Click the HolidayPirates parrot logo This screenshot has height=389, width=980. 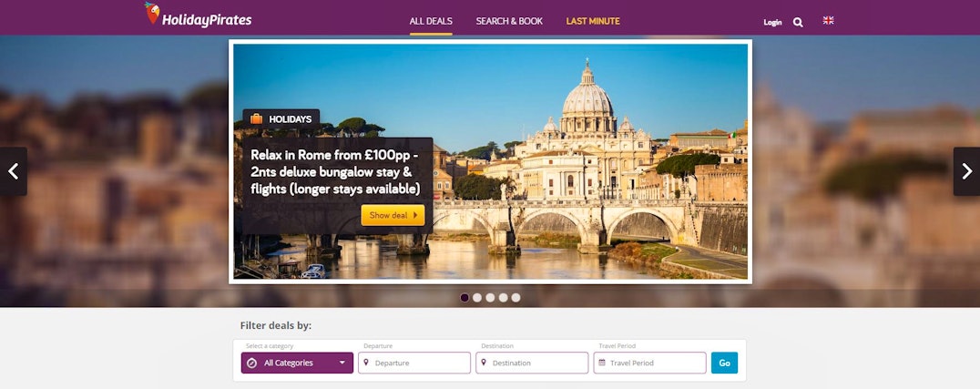tap(152, 13)
